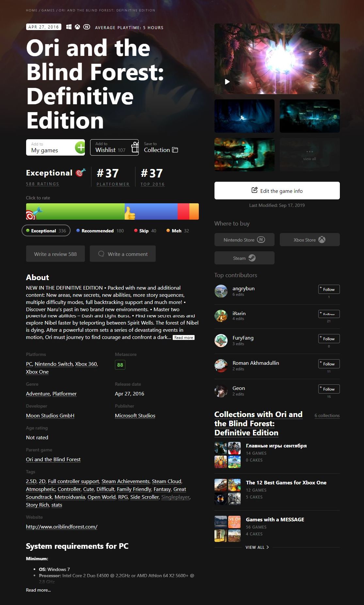The image size is (364, 605).
Task: Open The 12 Best Games for Xbox One
Action: pos(286,482)
